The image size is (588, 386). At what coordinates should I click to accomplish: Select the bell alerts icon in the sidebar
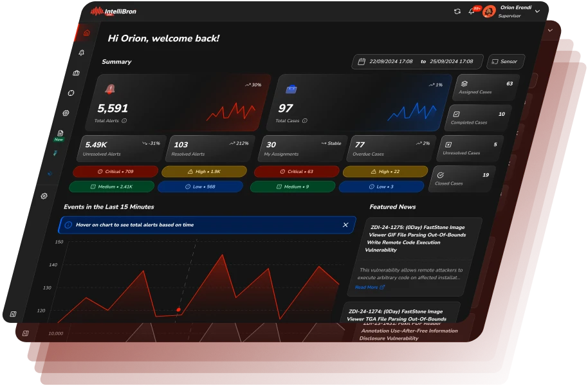coord(81,53)
